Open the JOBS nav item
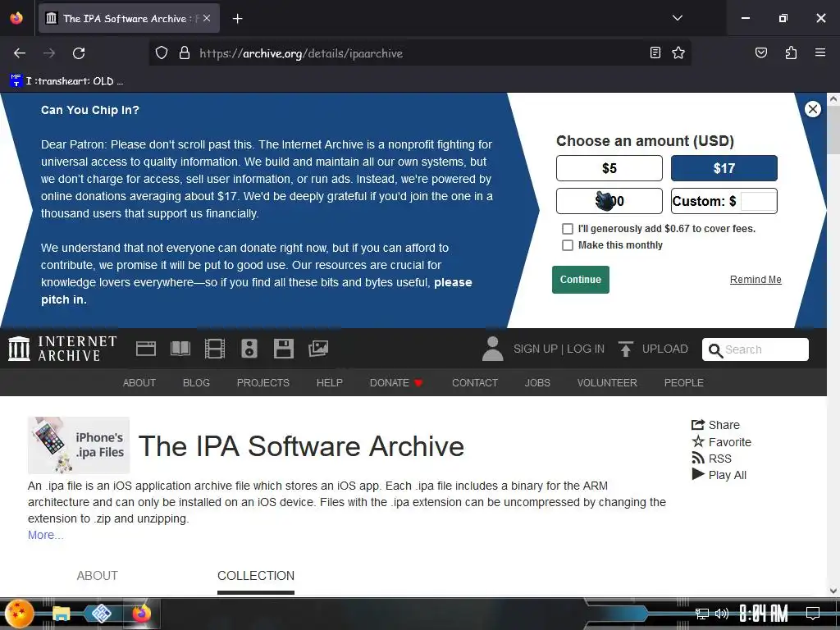840x630 pixels. point(537,383)
